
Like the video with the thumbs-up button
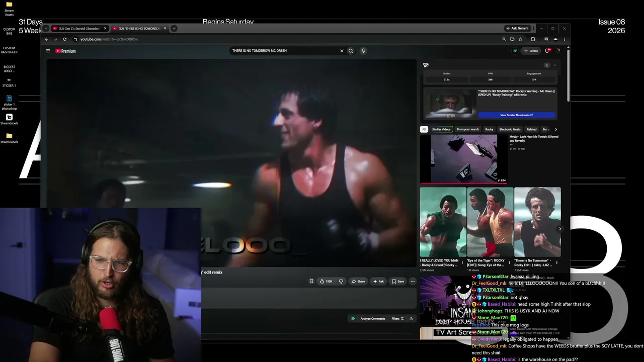click(x=326, y=282)
